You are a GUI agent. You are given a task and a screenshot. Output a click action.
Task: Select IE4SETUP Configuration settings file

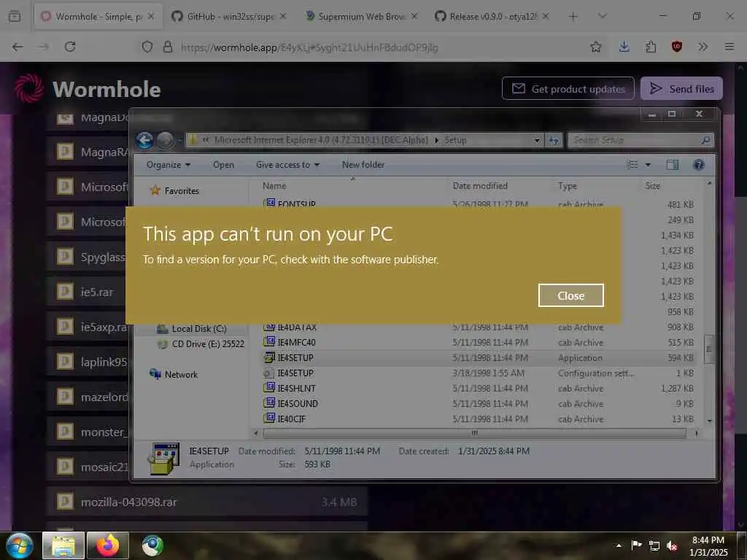pos(479,373)
